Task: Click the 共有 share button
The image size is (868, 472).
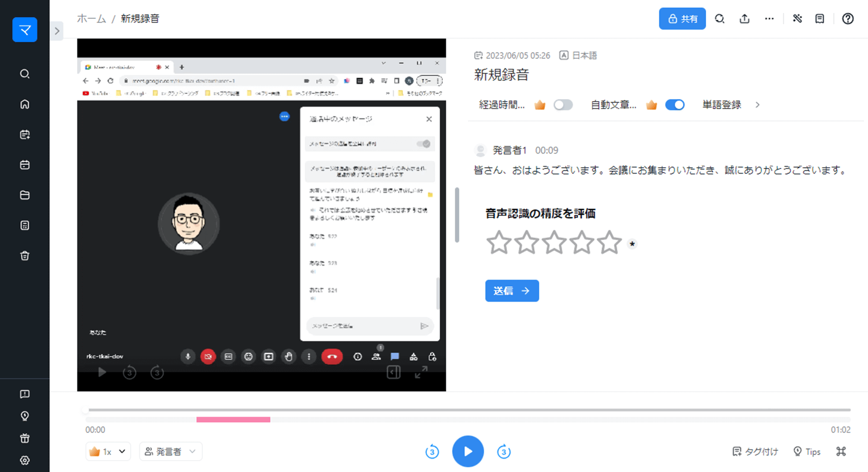Action: (x=682, y=19)
